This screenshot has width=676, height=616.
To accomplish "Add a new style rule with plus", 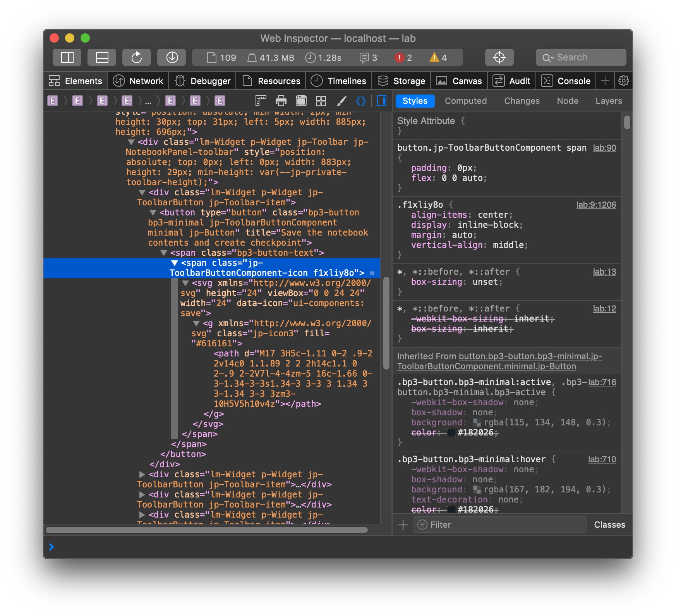I will click(x=403, y=525).
